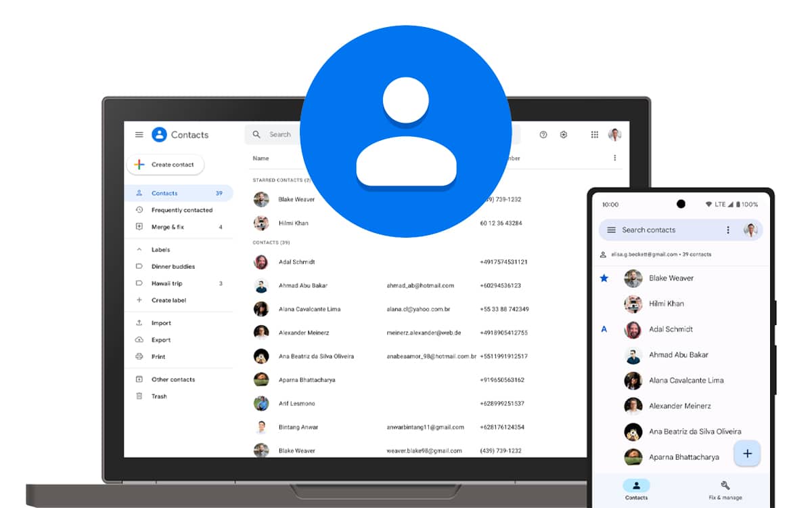
Task: Open the contact list column options menu
Action: click(614, 158)
